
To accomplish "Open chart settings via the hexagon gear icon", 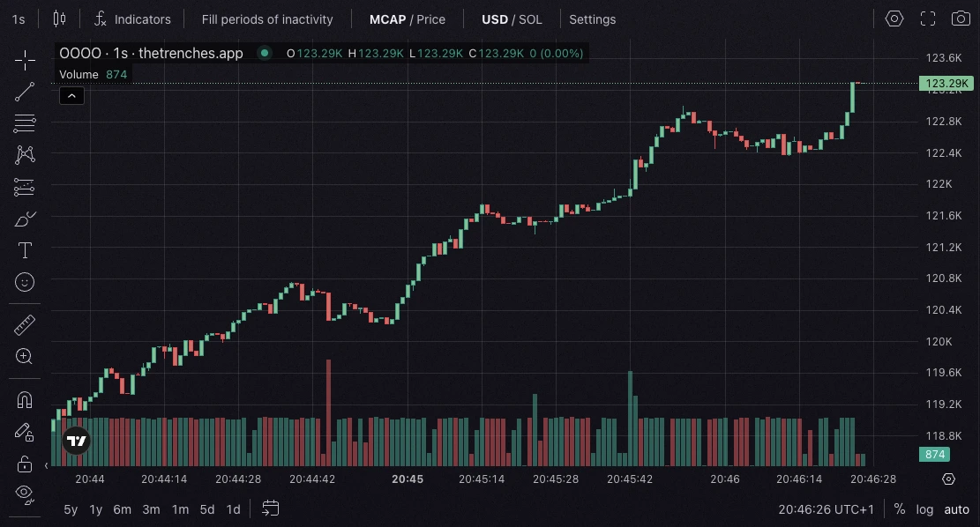I will tap(894, 18).
